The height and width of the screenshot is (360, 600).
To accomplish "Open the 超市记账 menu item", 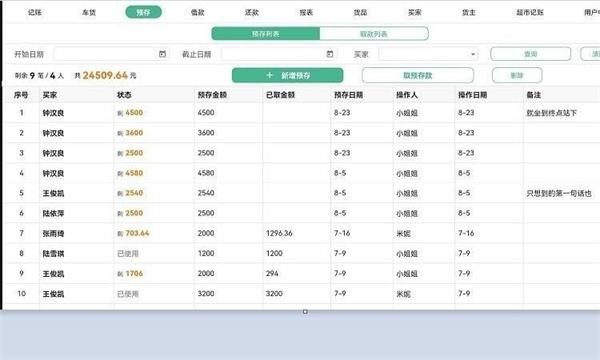I will (x=530, y=12).
